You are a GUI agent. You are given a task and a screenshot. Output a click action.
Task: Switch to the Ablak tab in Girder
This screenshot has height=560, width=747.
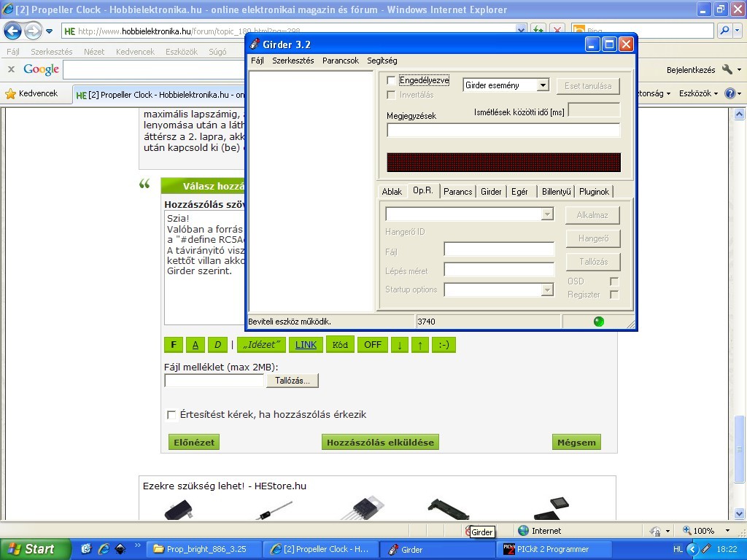[x=392, y=192]
